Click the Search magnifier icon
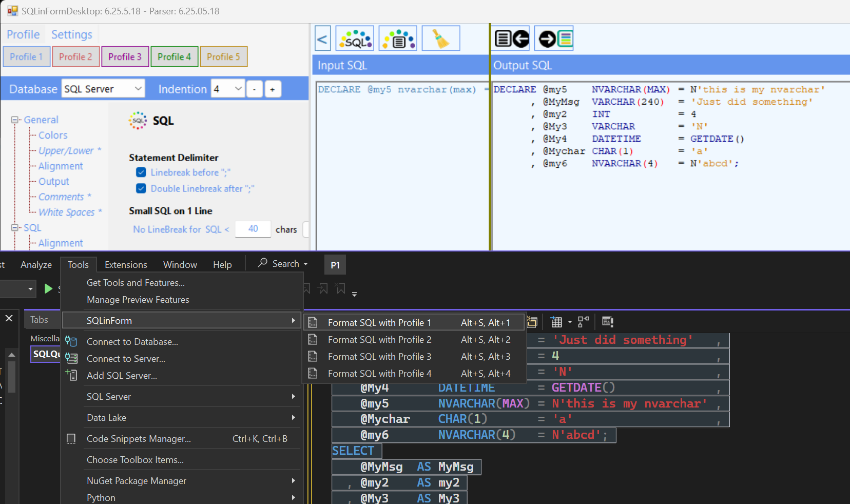The width and height of the screenshot is (850, 504). [263, 263]
